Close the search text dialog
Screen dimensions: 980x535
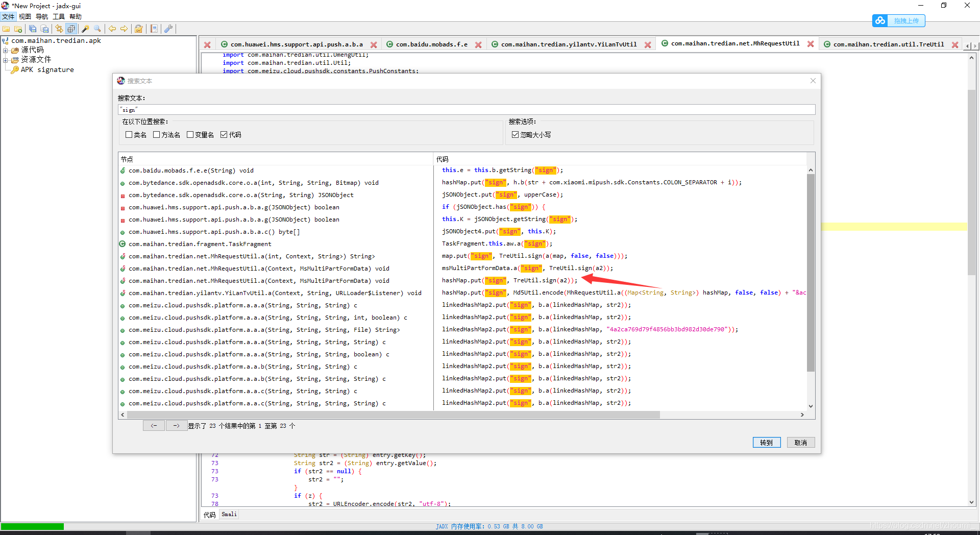(813, 81)
